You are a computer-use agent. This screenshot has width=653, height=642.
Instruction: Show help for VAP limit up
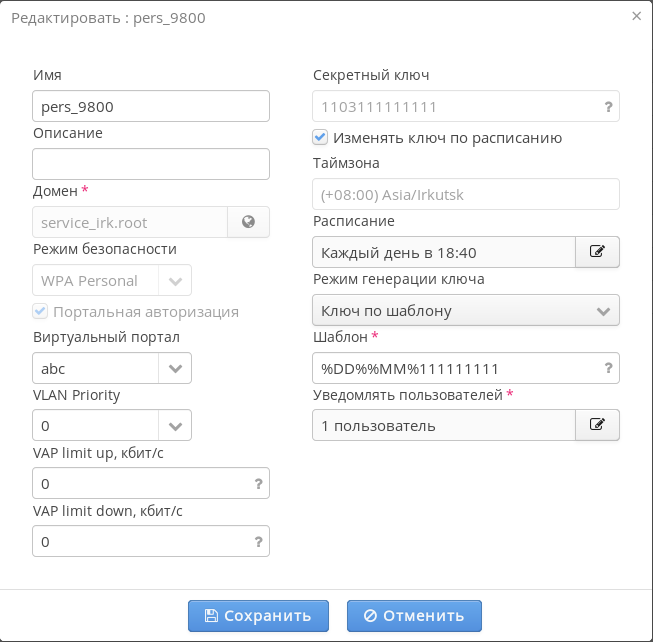point(258,484)
